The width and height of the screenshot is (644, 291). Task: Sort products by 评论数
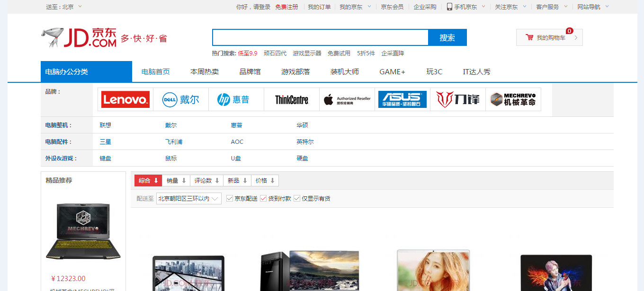(x=206, y=180)
